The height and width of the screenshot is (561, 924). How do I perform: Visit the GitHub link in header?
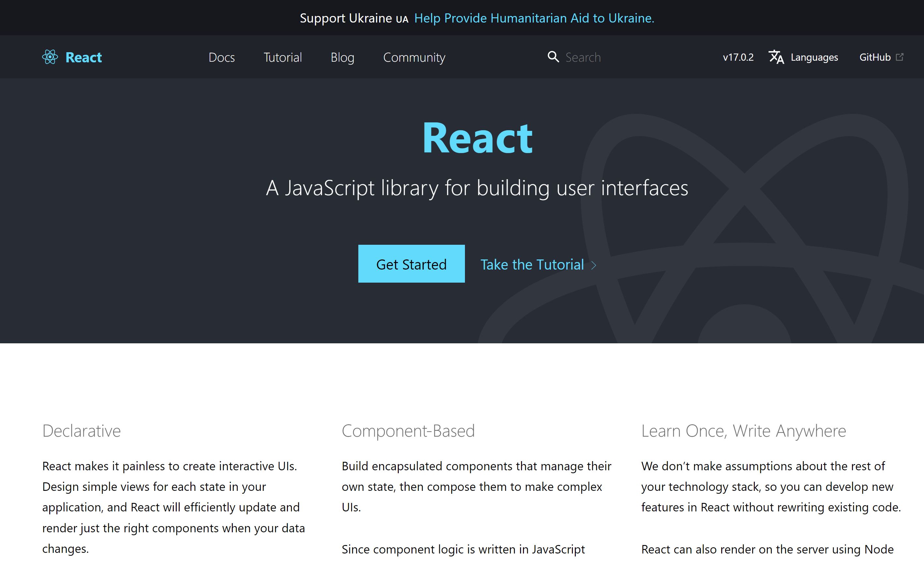(x=874, y=57)
